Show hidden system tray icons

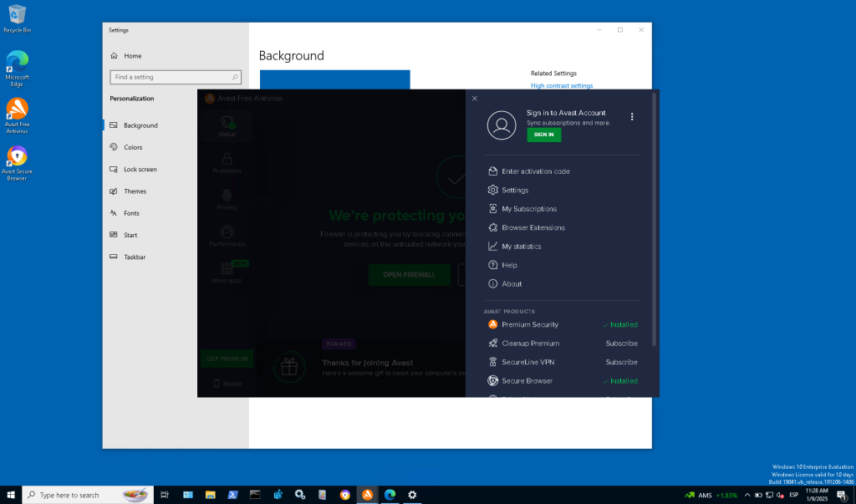tap(747, 496)
